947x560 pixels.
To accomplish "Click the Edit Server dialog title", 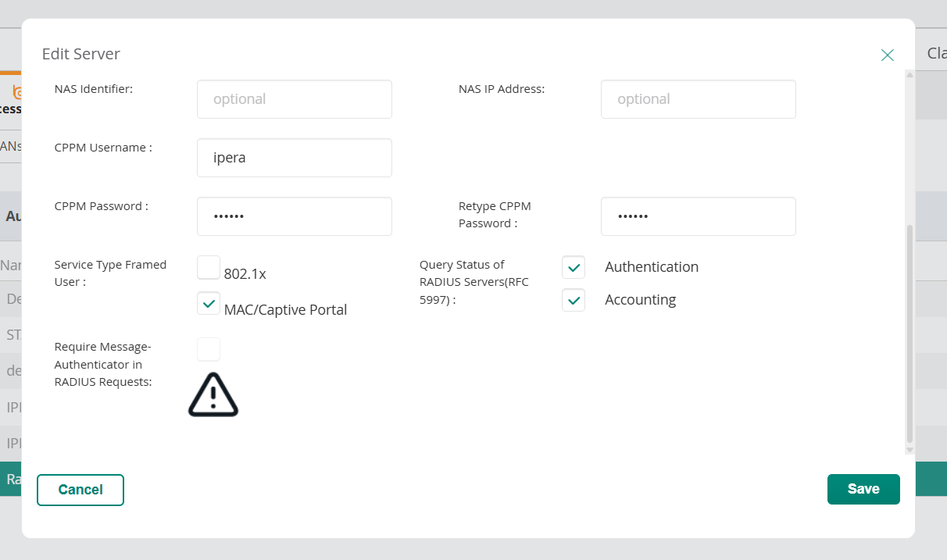I will point(81,54).
